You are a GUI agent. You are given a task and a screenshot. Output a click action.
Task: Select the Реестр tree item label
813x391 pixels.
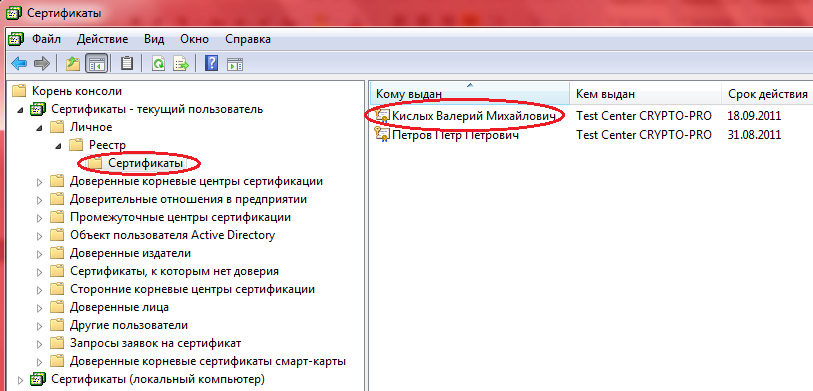107,145
